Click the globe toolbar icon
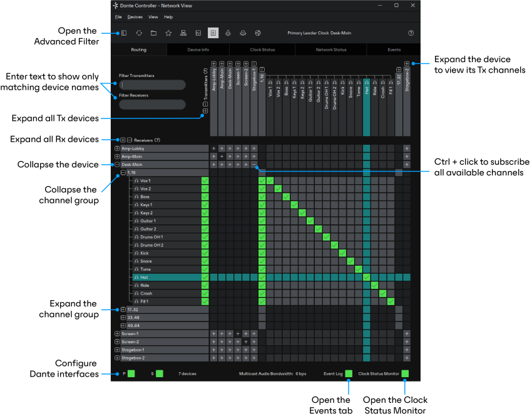 (x=258, y=33)
